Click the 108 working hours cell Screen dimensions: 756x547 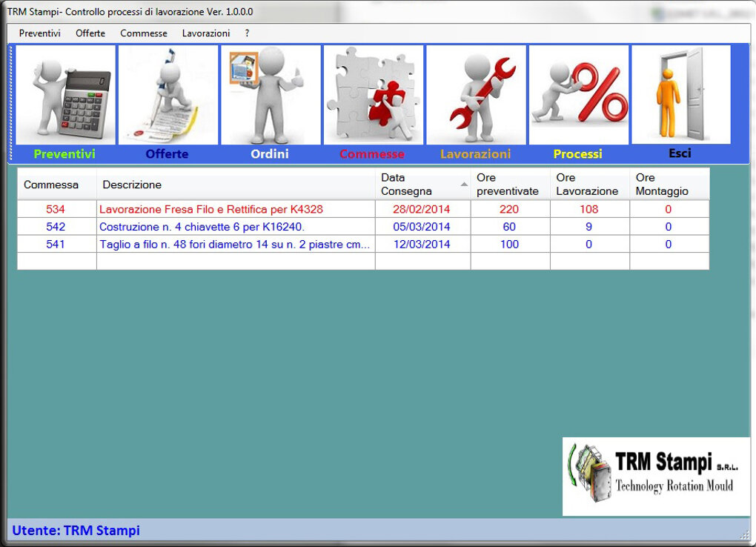(590, 209)
